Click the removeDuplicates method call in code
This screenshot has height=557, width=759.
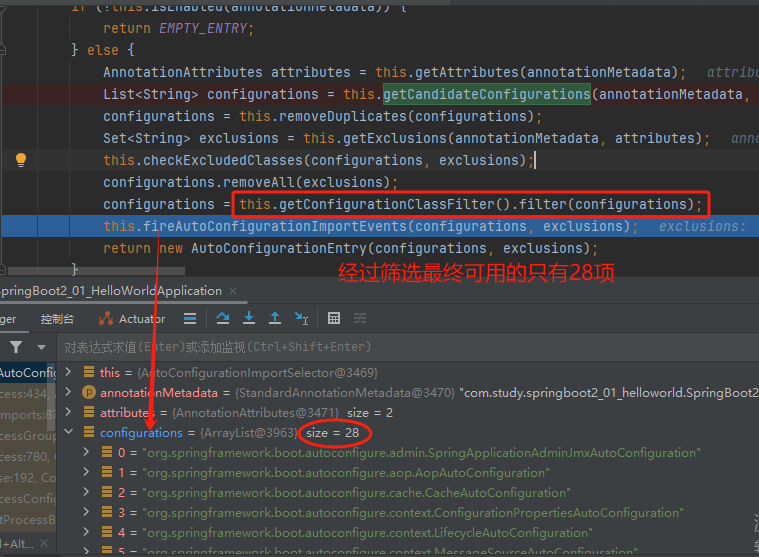343,116
